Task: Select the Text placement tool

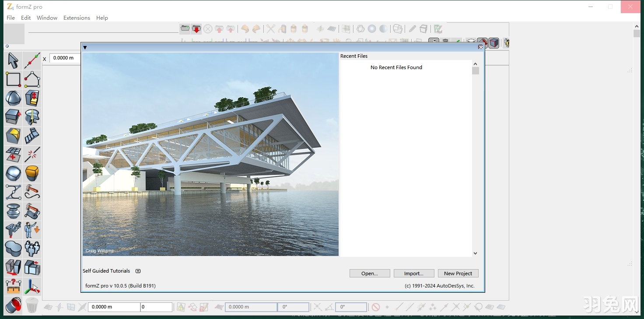Action: click(13, 230)
